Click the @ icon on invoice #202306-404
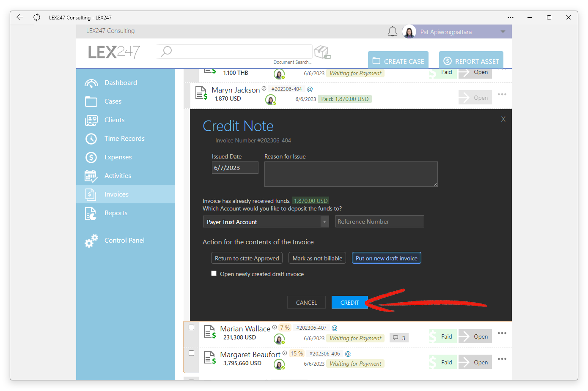Viewport: 588px width, 391px height. click(310, 89)
